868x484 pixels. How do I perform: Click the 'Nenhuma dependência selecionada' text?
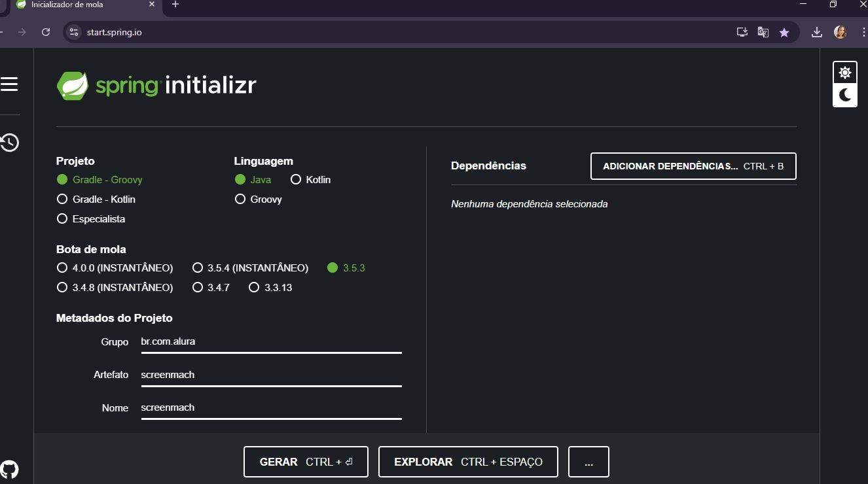530,204
